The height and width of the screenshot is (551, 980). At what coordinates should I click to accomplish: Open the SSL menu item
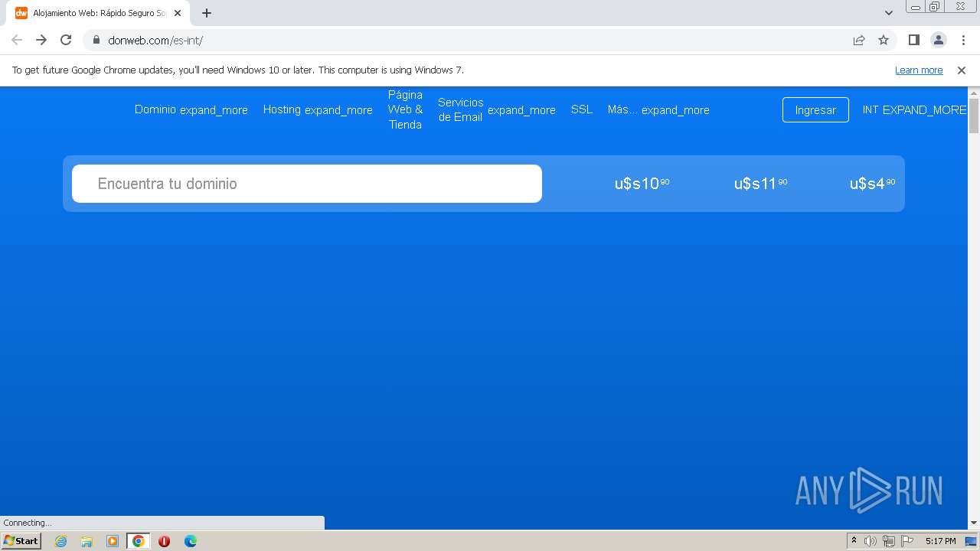click(582, 109)
